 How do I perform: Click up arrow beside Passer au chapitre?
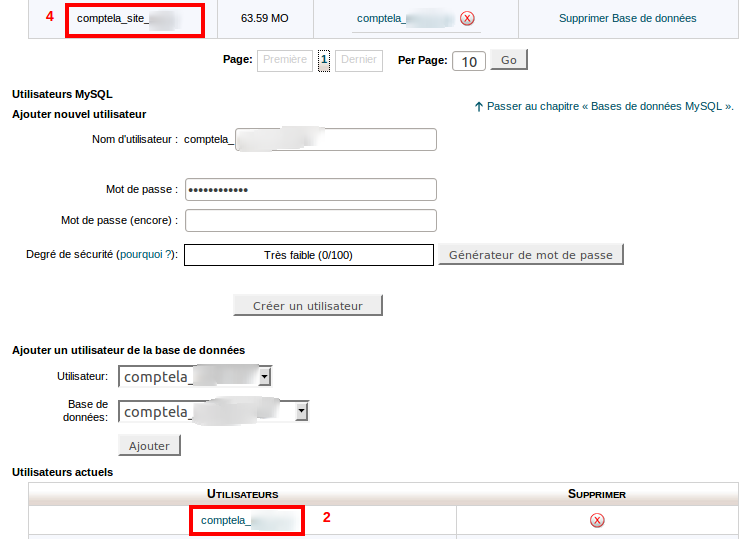coord(479,106)
